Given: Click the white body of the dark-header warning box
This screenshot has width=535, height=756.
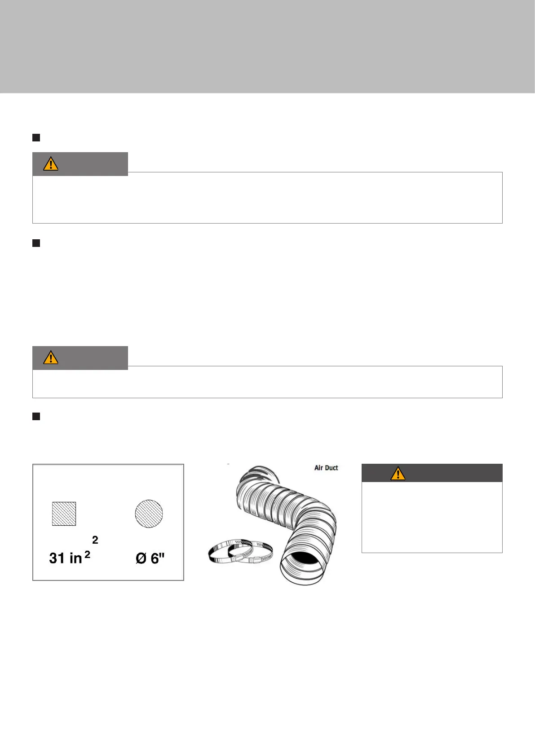Looking at the screenshot, I should pyautogui.click(x=432, y=517).
